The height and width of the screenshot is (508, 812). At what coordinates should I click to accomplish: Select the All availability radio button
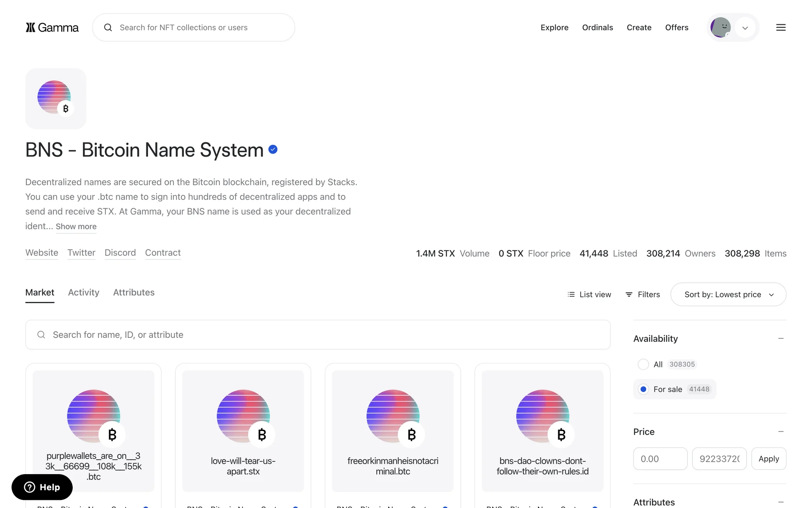[643, 364]
